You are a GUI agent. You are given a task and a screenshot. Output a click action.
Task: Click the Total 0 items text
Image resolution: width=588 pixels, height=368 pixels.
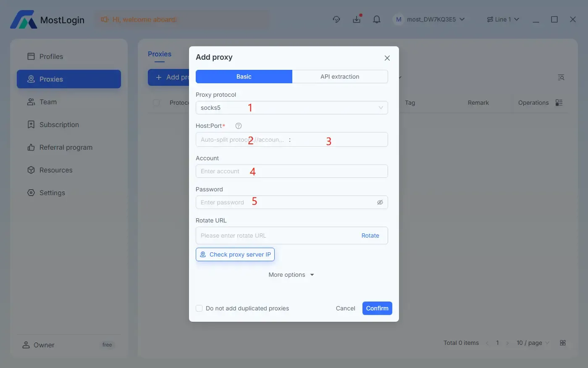click(x=461, y=343)
